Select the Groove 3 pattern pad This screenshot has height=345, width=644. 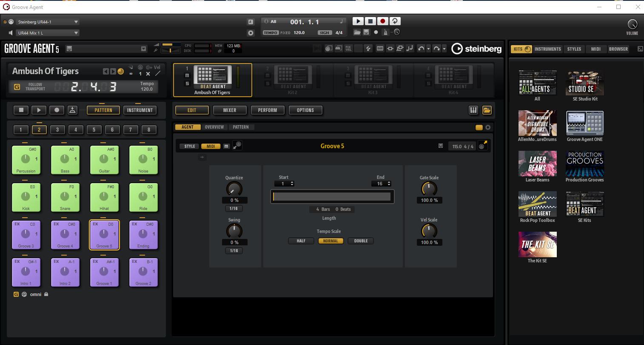point(26,235)
